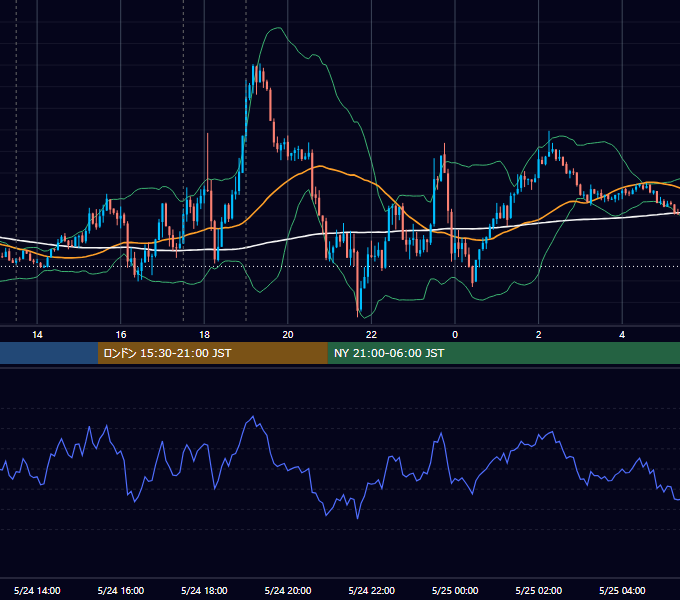
Task: Click the 16 hour label on price chart axis
Action: point(121,335)
